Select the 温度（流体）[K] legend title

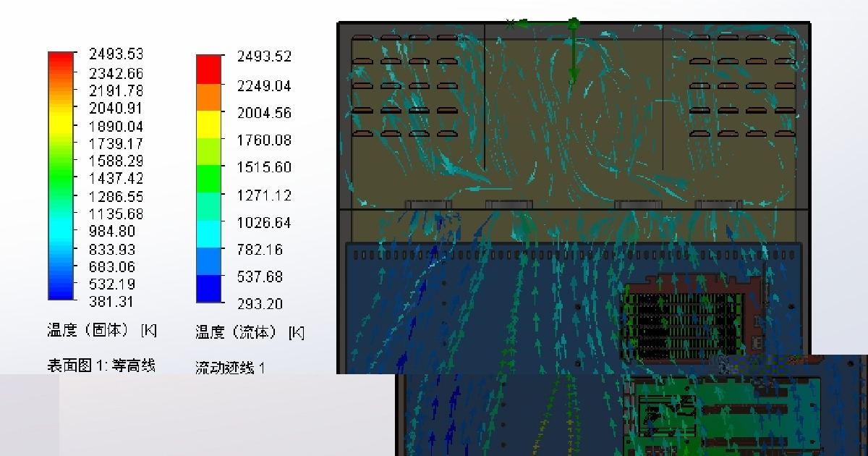(250, 332)
